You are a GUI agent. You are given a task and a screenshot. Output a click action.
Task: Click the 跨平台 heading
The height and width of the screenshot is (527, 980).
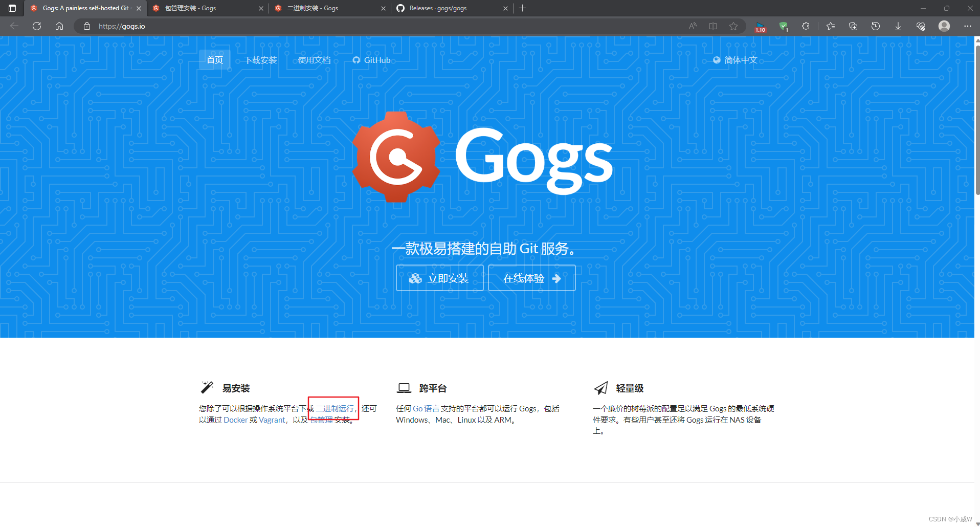click(x=433, y=388)
